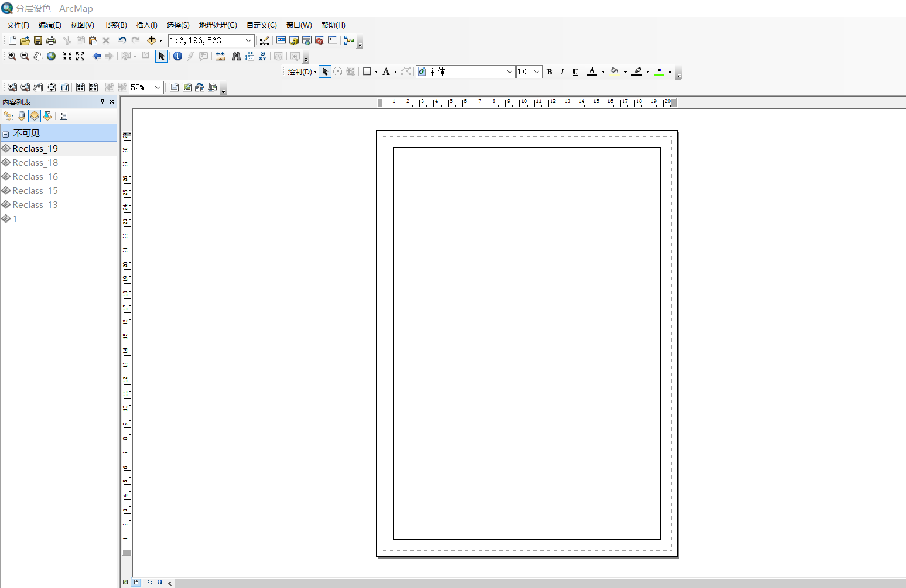Zoom layout to whole page

(51, 87)
